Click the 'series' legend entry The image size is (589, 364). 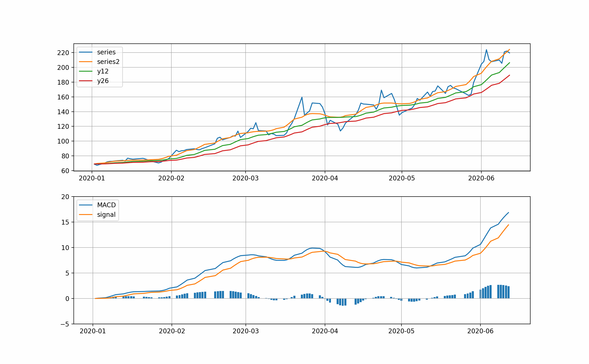[x=106, y=52]
